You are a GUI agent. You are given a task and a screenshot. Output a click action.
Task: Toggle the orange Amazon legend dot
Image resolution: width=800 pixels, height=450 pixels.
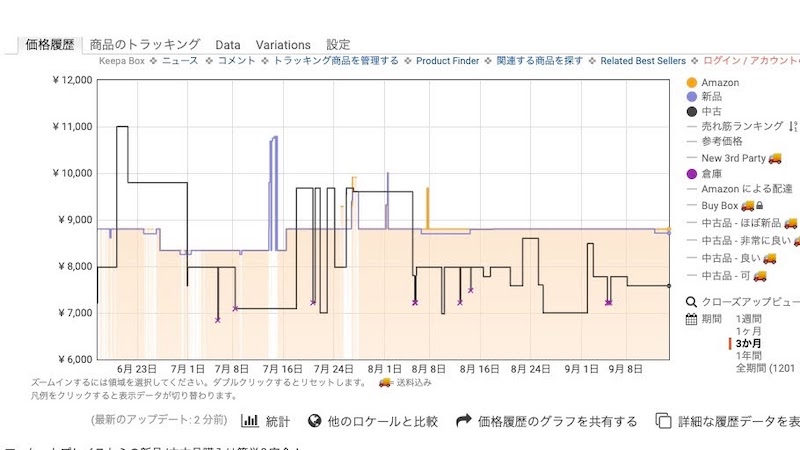[692, 83]
